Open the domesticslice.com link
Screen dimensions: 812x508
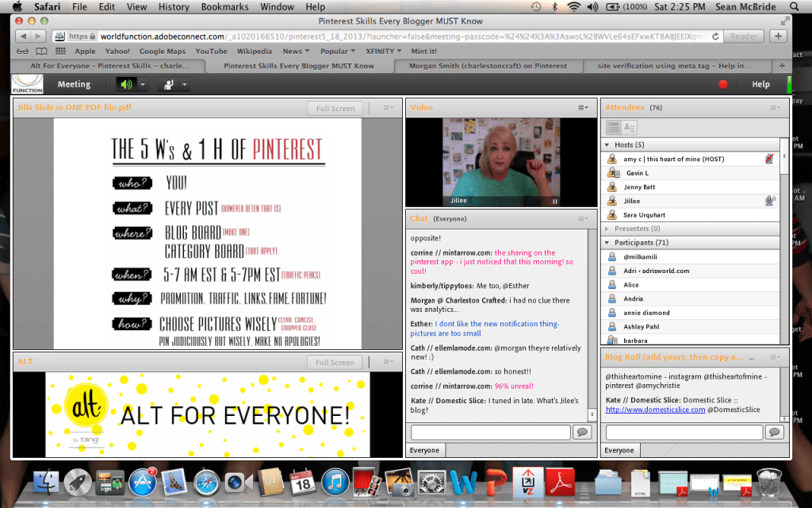[655, 410]
